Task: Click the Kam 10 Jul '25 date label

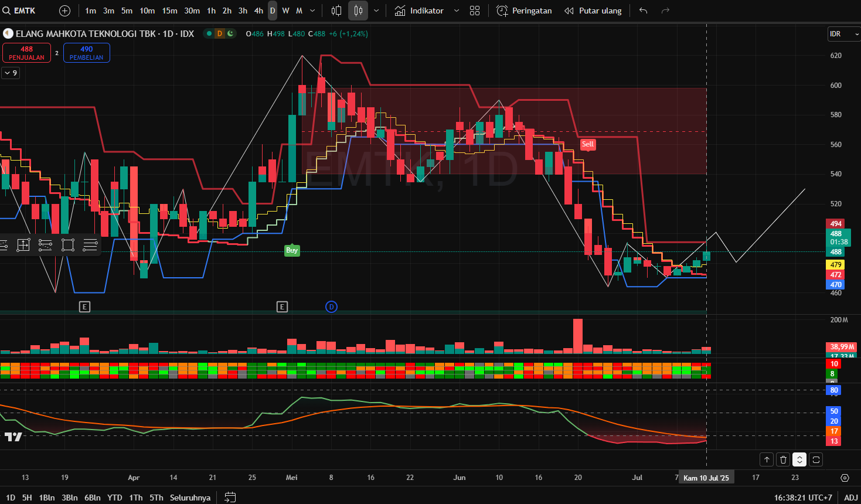Action: pos(706,478)
